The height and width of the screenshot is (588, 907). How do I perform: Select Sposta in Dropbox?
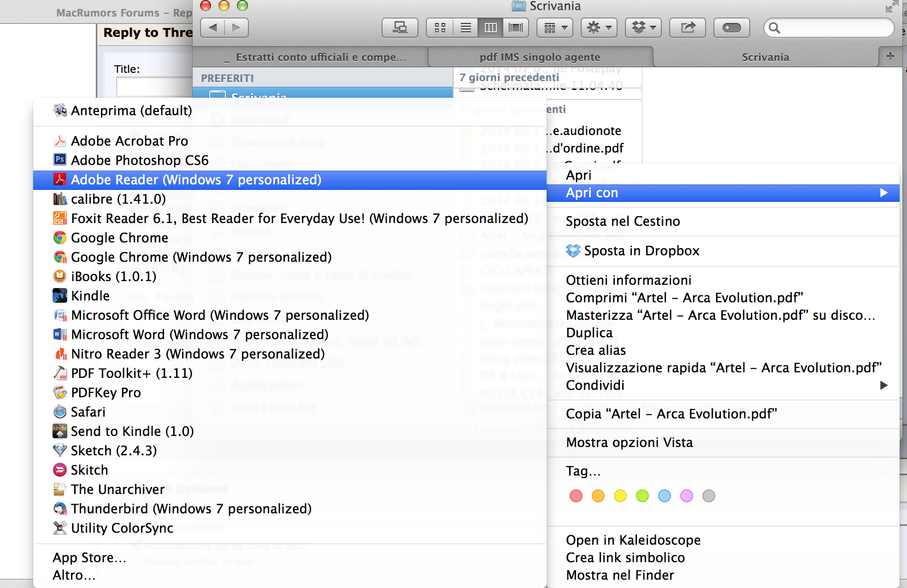[x=723, y=251]
